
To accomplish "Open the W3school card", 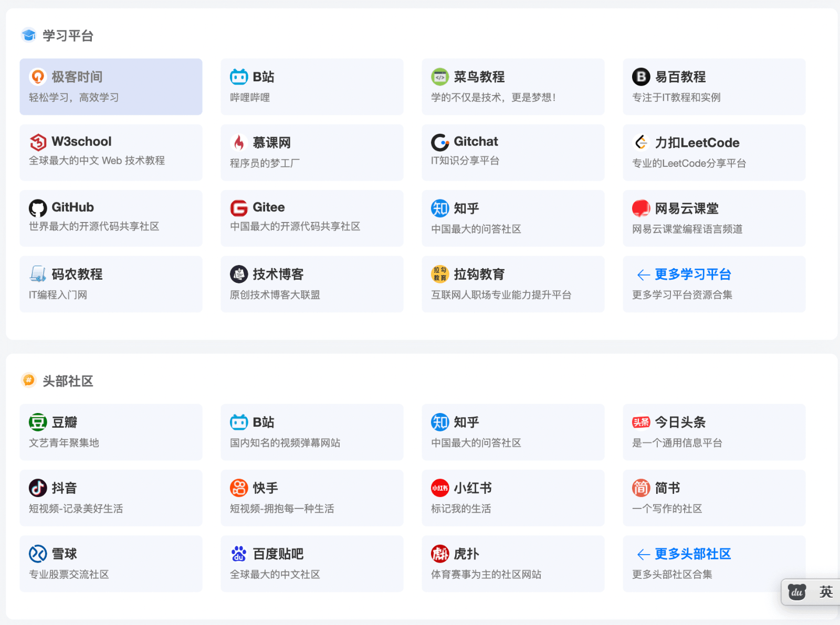I will pyautogui.click(x=111, y=152).
